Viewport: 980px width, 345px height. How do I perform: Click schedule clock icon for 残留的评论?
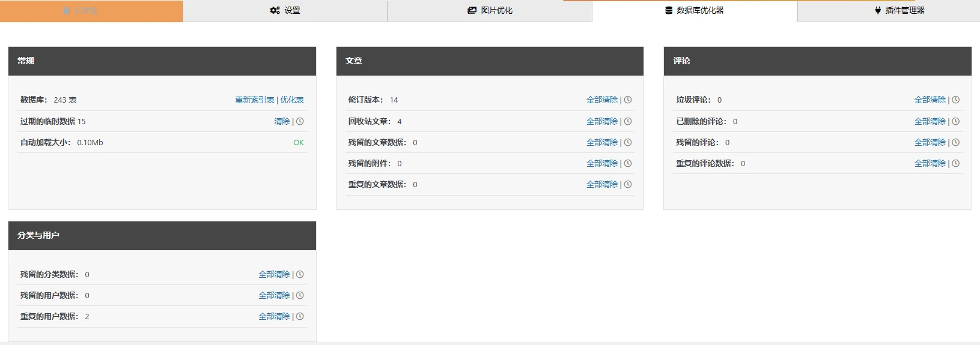coord(956,142)
